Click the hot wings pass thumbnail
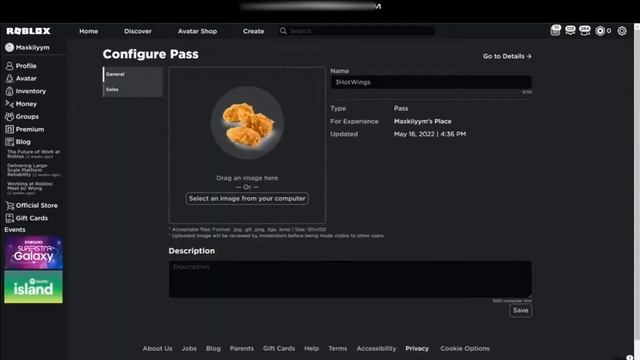Image resolution: width=640 pixels, height=360 pixels. tap(247, 122)
